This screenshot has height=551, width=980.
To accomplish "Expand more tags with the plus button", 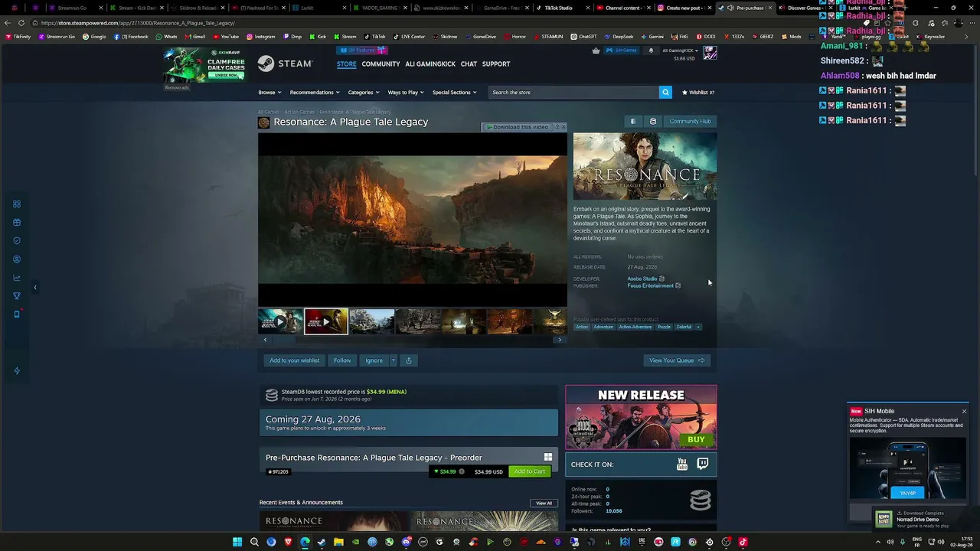I will (698, 327).
